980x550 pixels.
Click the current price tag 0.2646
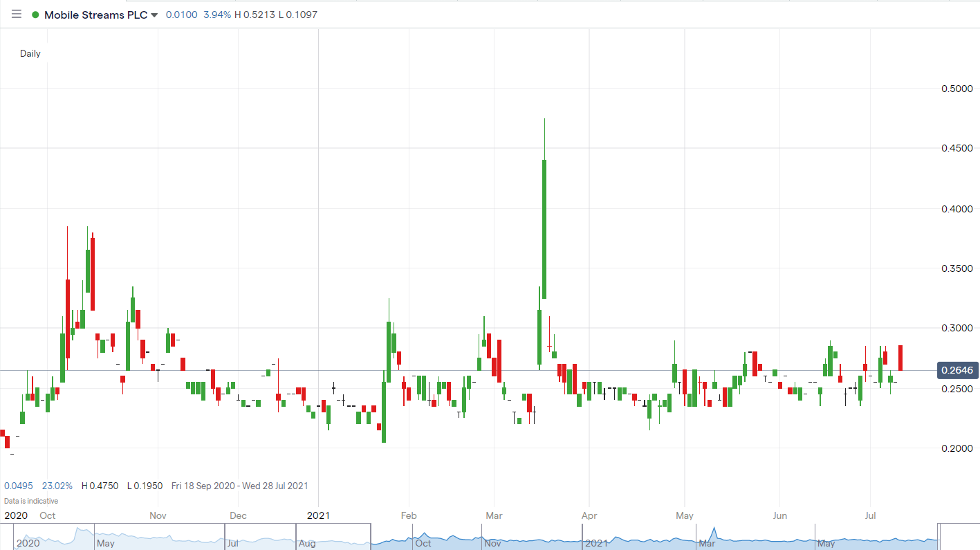pos(958,370)
